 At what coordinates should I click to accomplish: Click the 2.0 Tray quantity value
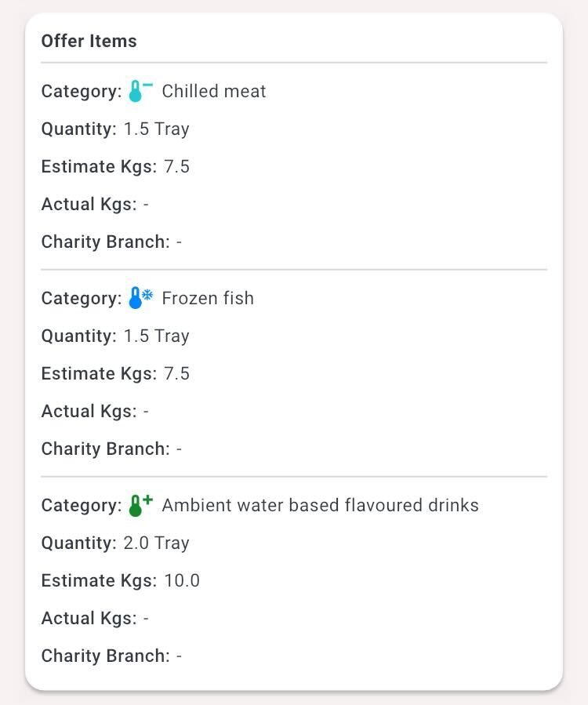tap(157, 543)
